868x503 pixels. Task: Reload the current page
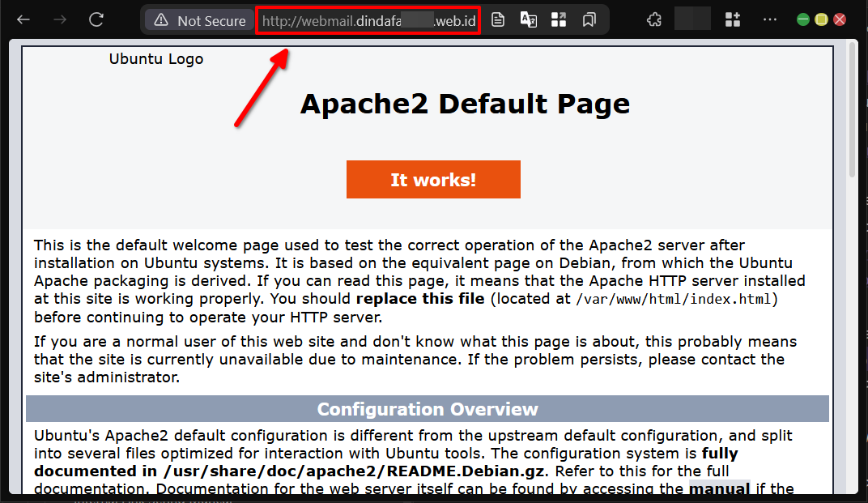pyautogui.click(x=96, y=20)
